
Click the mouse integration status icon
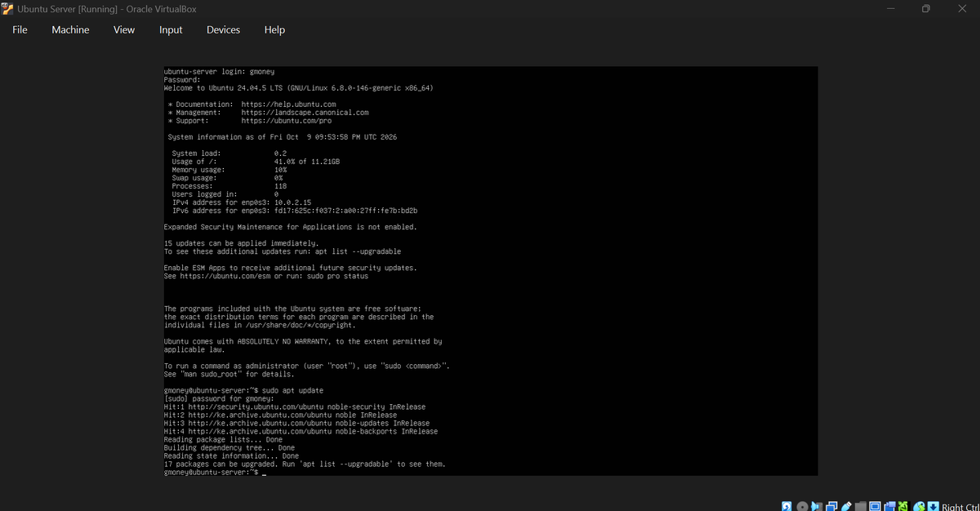pos(920,506)
